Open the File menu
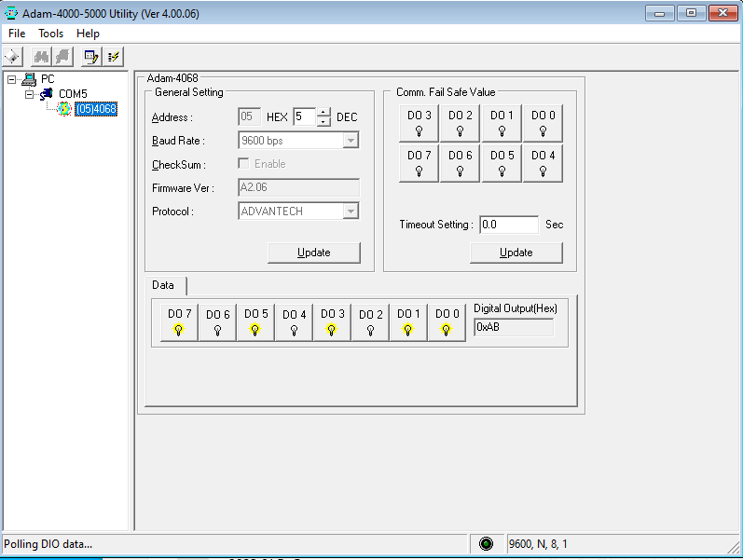Screen dimensions: 743x560 [x=17, y=34]
